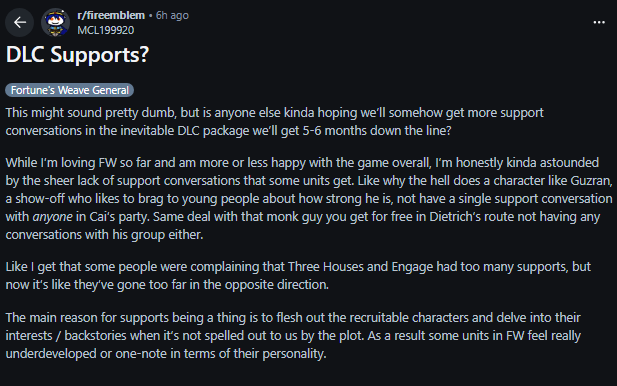Click the paragraph starting The main reason
The height and width of the screenshot is (386, 617).
[x=293, y=336]
